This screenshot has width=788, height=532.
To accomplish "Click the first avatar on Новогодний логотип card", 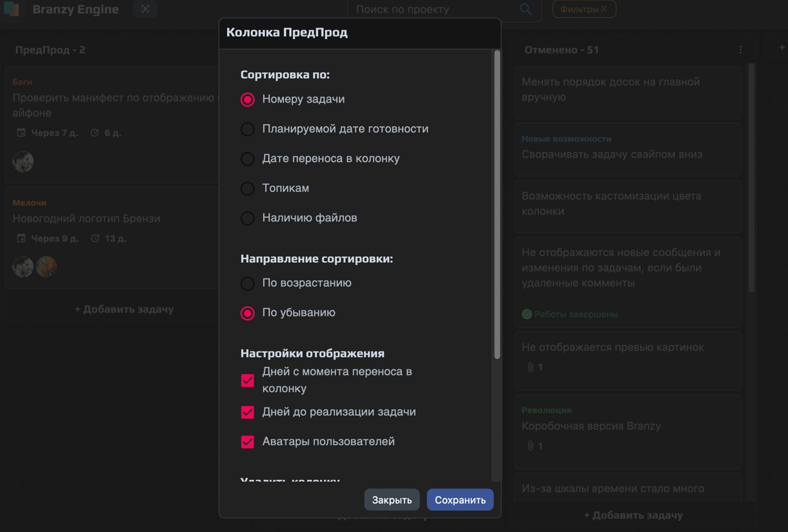I will 23,267.
